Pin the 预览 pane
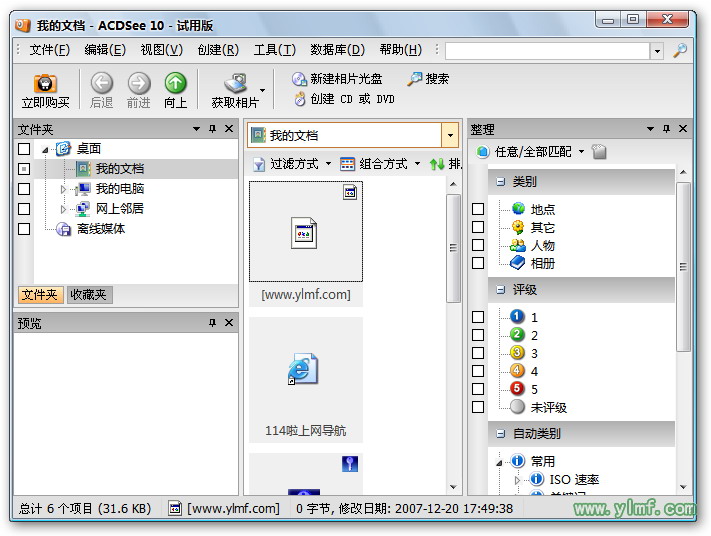The image size is (711, 536). 212,322
